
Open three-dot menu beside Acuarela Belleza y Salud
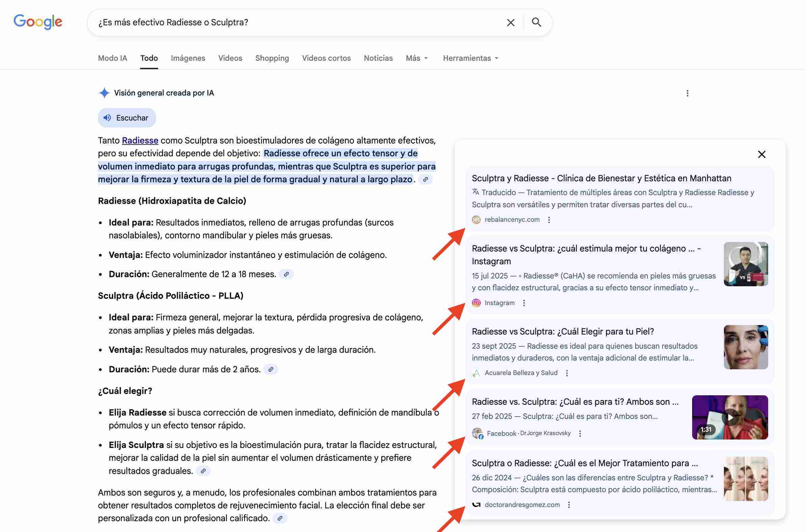[566, 373]
